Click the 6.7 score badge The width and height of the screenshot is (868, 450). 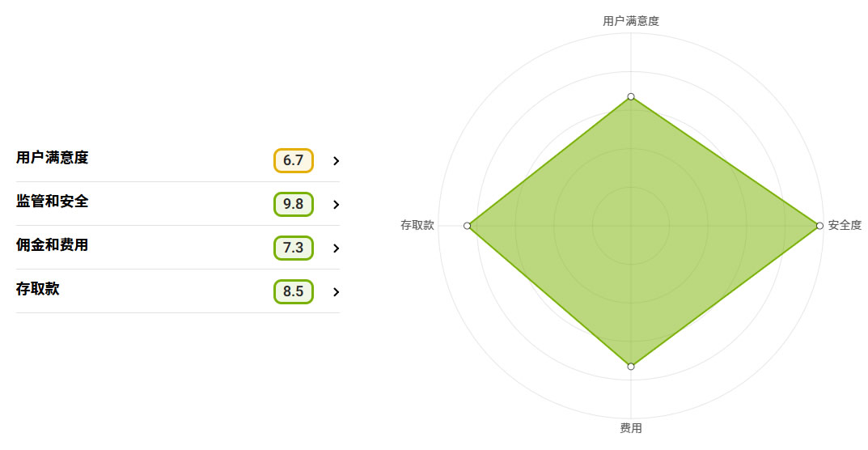point(293,160)
